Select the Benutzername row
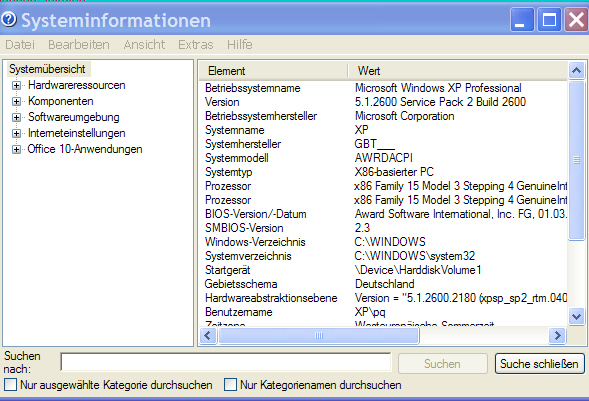 [x=383, y=312]
